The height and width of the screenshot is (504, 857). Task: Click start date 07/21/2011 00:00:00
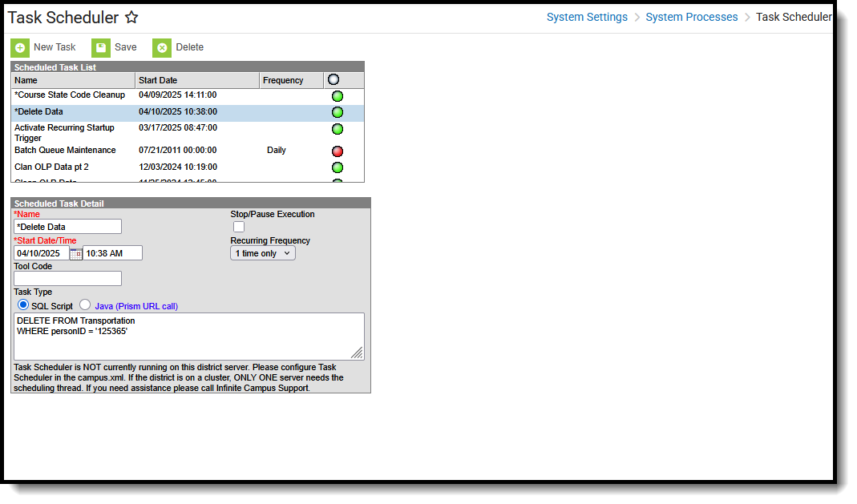[x=178, y=150]
